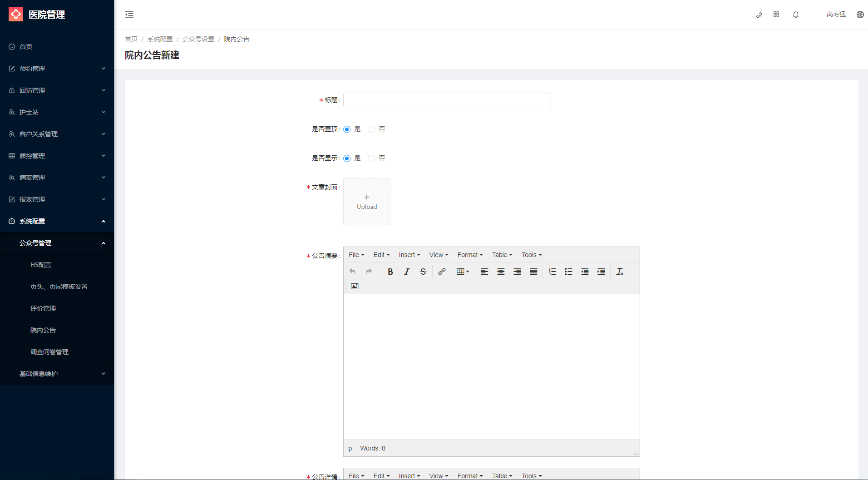Viewport: 868px width, 480px height.
Task: Redo the edit in the summary editor
Action: click(x=369, y=272)
